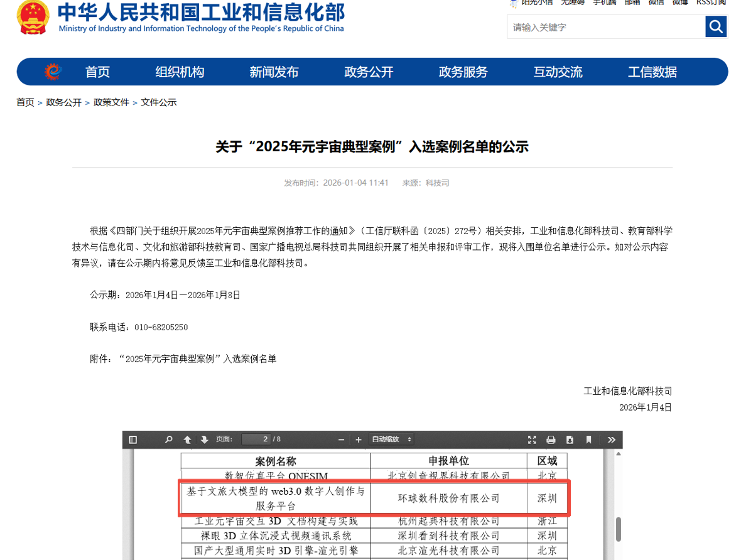Zoom out the PDF with minus

(x=341, y=439)
